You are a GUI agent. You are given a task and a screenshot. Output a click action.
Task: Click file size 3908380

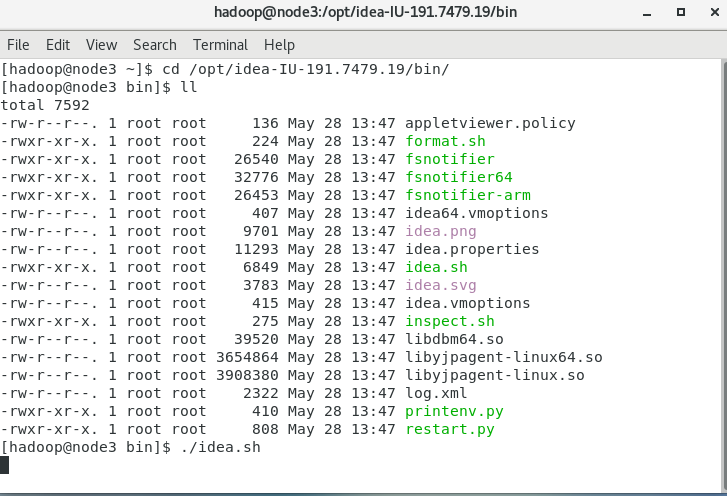247,375
